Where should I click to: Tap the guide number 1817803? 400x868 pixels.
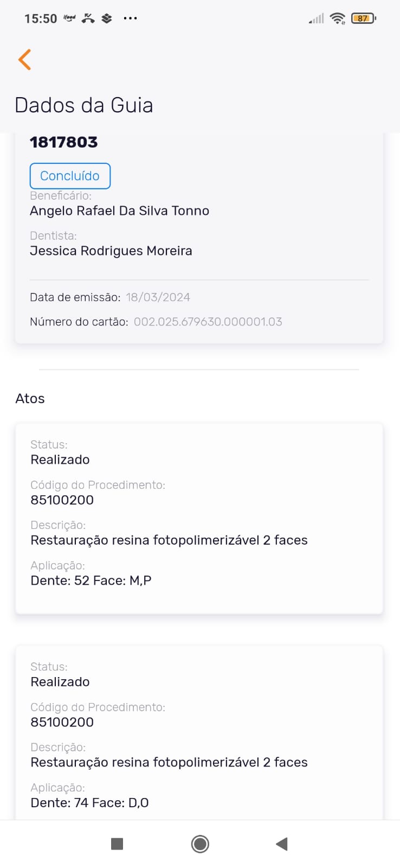[x=64, y=142]
